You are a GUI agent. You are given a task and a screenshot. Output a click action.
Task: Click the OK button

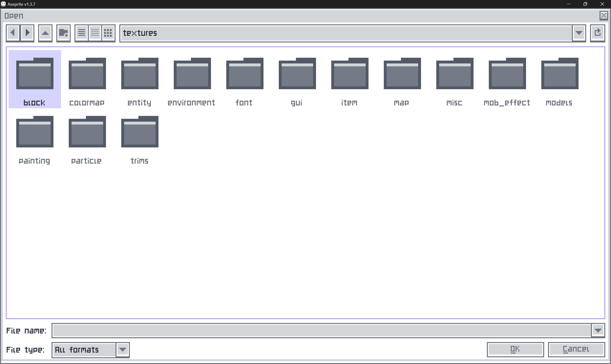[515, 349]
